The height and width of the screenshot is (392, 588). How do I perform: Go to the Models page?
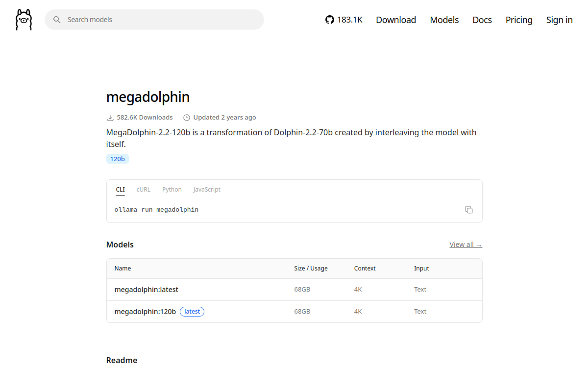444,20
